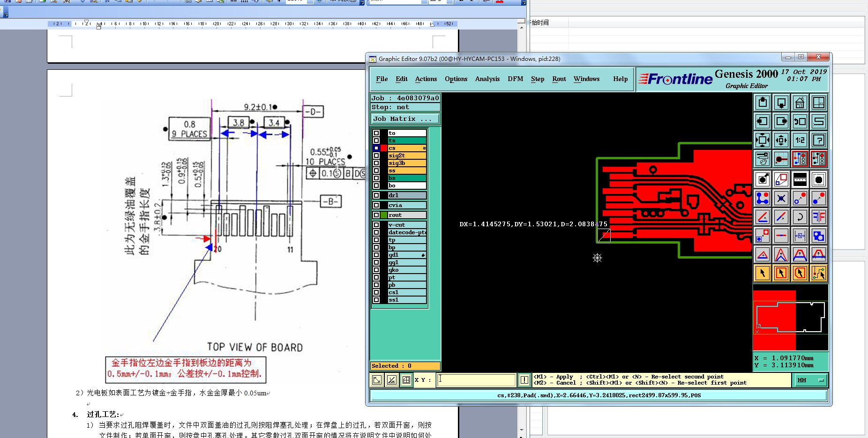Toggle the 'sig2t' layer checkbox
Screen dimensions: 868x438
click(376, 156)
